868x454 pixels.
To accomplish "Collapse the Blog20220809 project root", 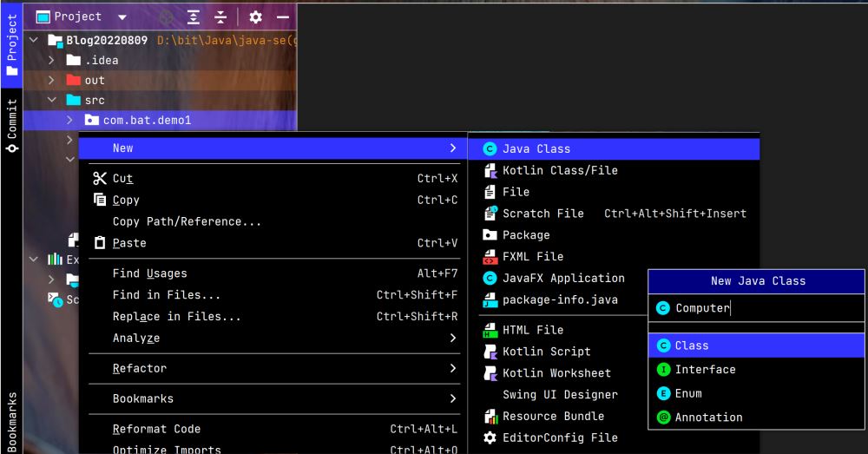I will [35, 40].
